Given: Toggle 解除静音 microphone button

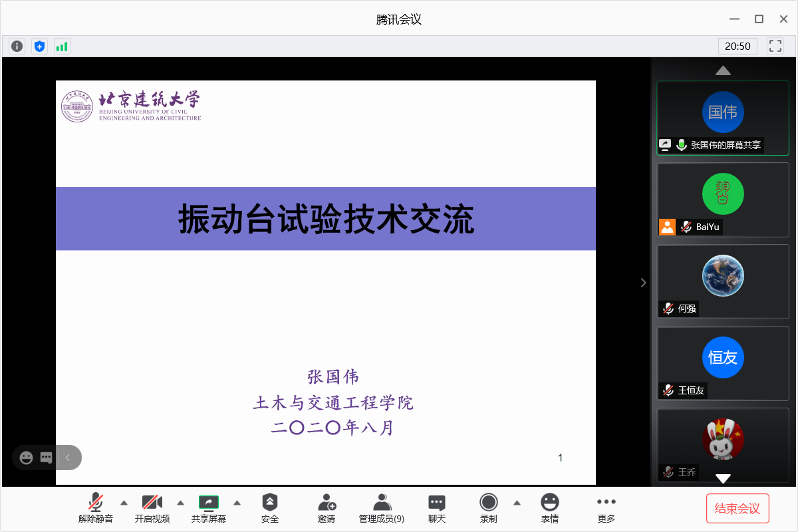Looking at the screenshot, I should (96, 509).
